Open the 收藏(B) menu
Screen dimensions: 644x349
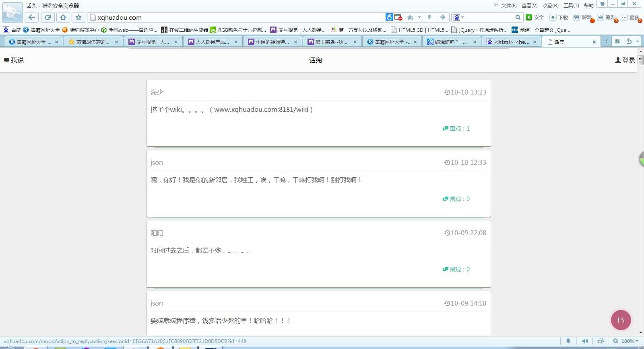tap(550, 6)
